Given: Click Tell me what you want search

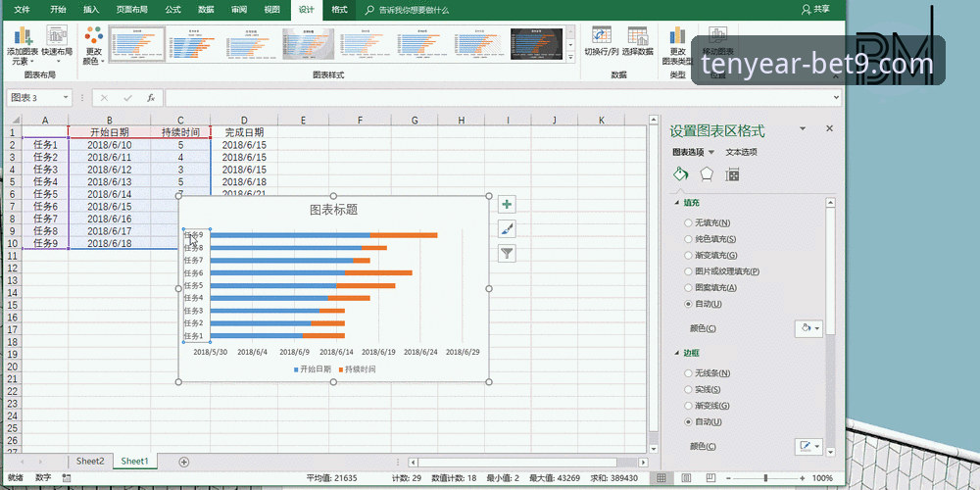Looking at the screenshot, I should pyautogui.click(x=414, y=10).
